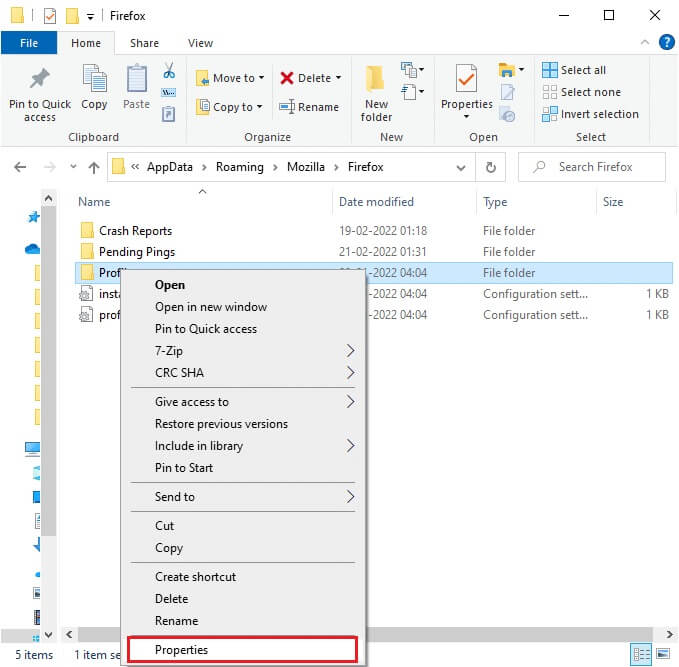Sort by the Type column header
The width and height of the screenshot is (679, 667).
[x=495, y=202]
